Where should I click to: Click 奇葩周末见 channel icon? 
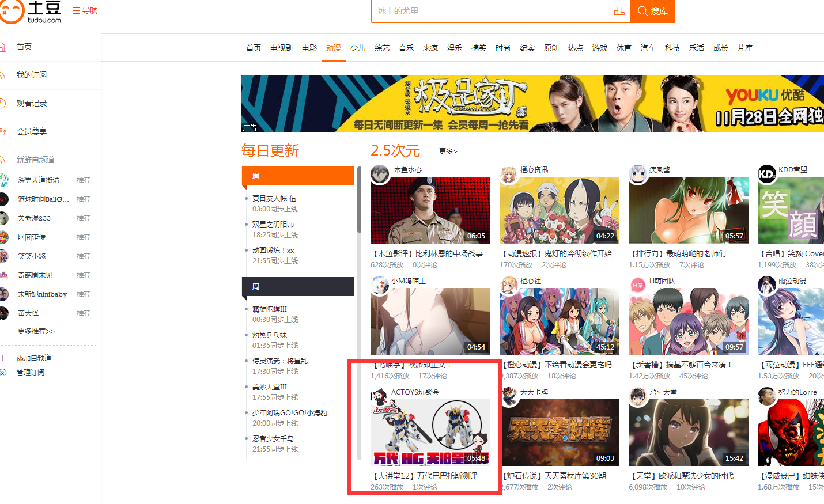pos(4,275)
